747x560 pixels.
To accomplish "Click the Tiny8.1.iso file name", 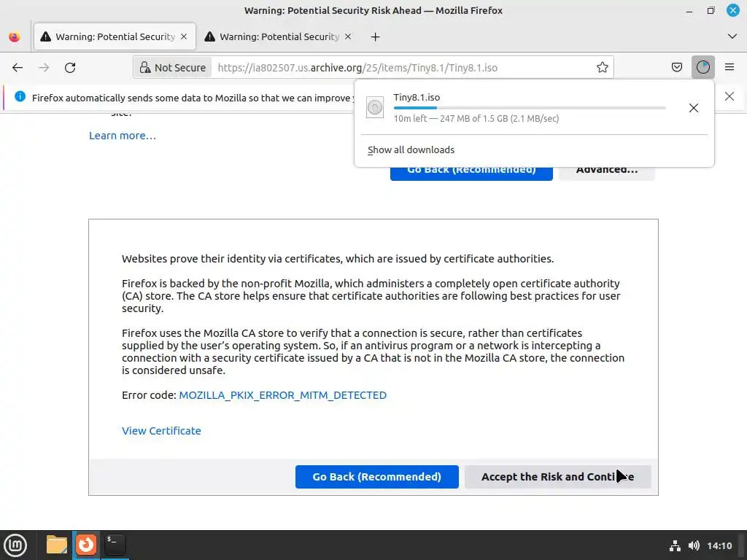I will [417, 97].
